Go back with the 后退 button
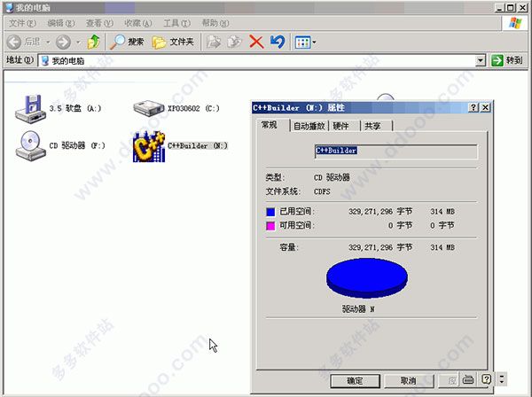Image resolution: width=532 pixels, height=397 pixels. coord(24,42)
